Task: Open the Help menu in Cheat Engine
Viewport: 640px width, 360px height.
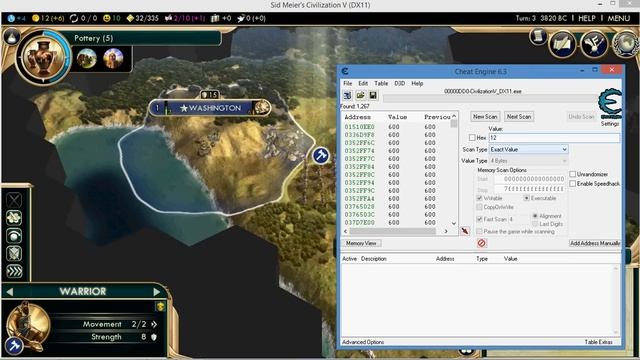Action: click(x=417, y=83)
